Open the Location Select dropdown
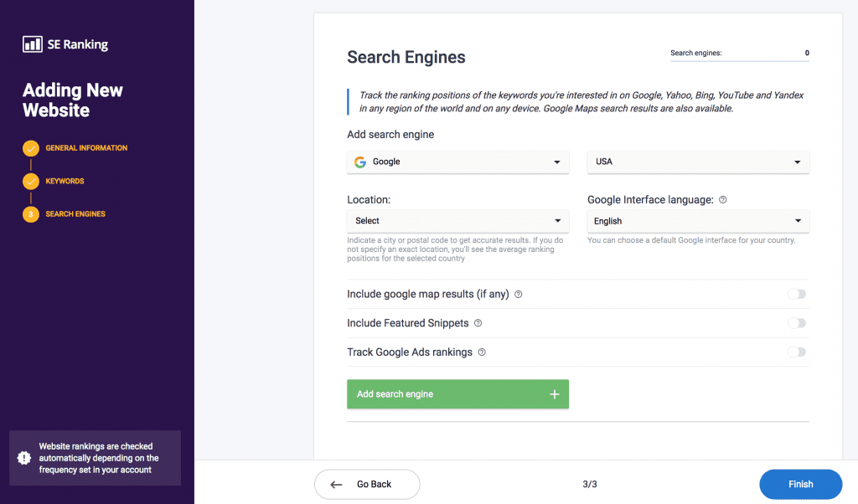The image size is (858, 504). point(458,221)
